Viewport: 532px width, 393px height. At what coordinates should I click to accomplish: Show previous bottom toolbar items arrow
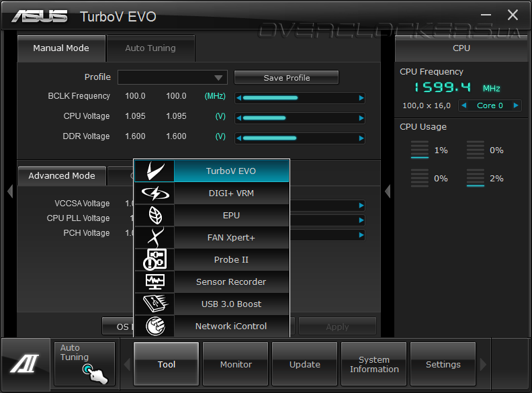point(127,365)
